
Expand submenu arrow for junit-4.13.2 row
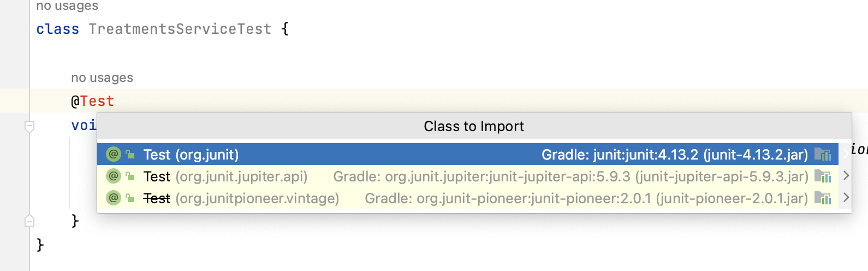point(846,154)
